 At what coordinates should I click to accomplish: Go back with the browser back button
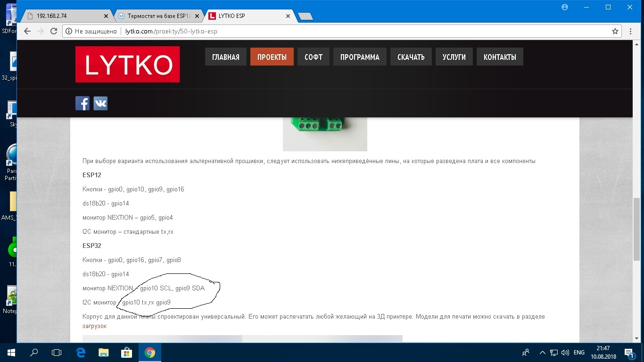27,31
